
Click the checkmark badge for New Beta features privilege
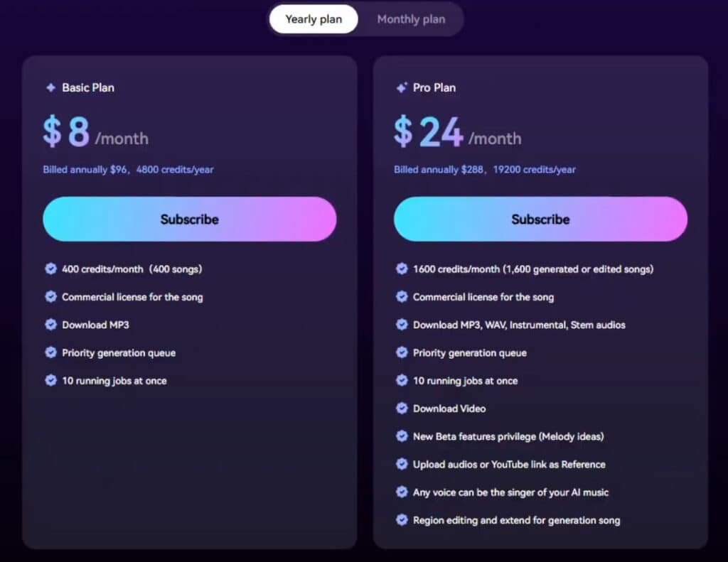pos(402,436)
